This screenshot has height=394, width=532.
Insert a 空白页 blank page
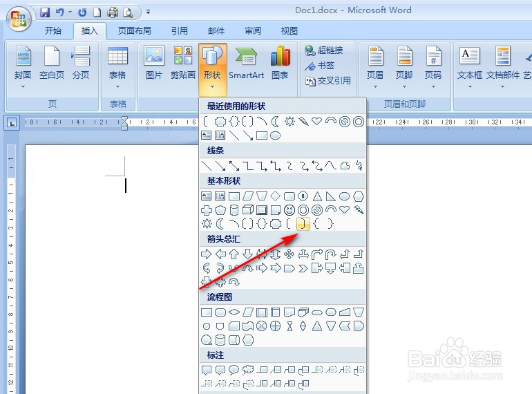(x=52, y=63)
